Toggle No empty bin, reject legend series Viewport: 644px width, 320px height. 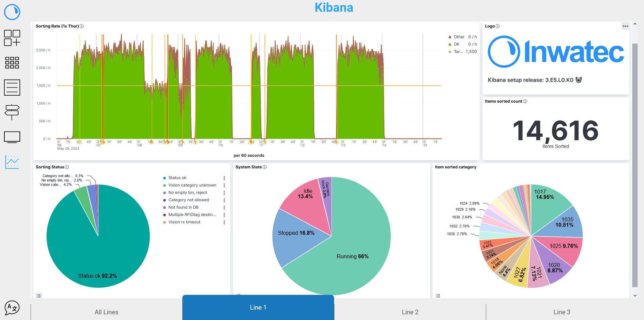187,193
